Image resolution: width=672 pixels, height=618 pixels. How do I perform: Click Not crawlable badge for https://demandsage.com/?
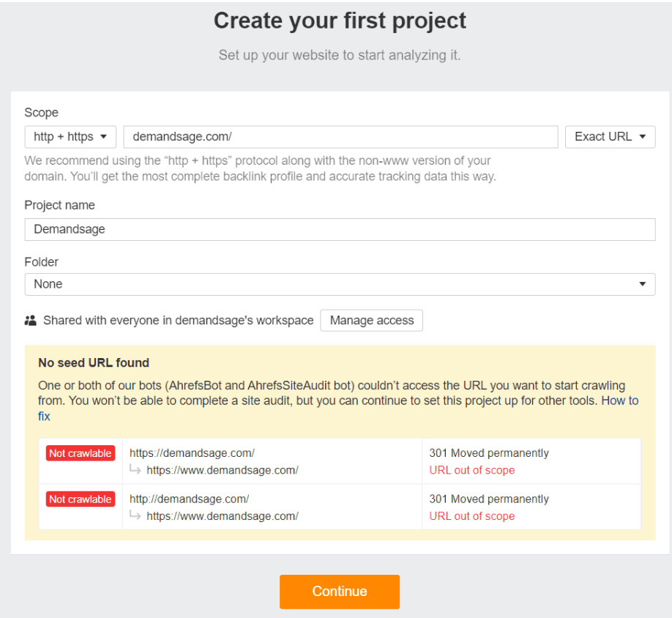click(81, 453)
